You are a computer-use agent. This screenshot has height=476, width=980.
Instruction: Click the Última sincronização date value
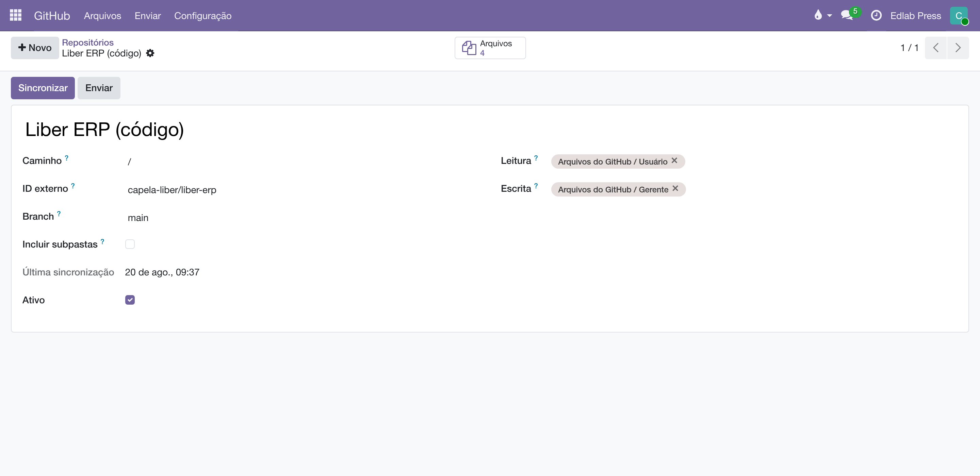point(162,272)
